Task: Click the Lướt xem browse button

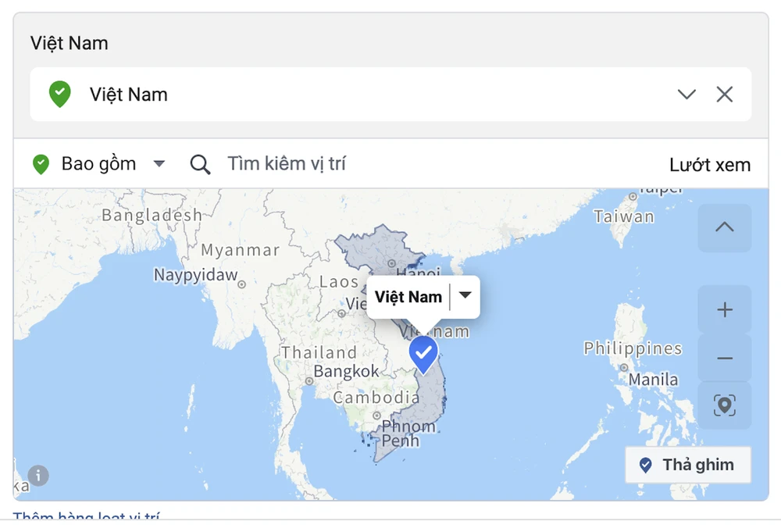Action: [x=709, y=165]
